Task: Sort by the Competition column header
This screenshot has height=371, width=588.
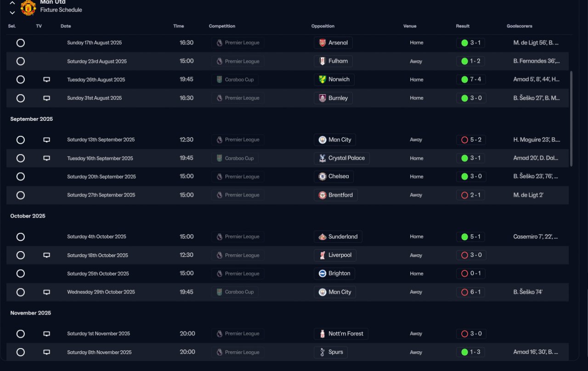Action: (x=222, y=26)
